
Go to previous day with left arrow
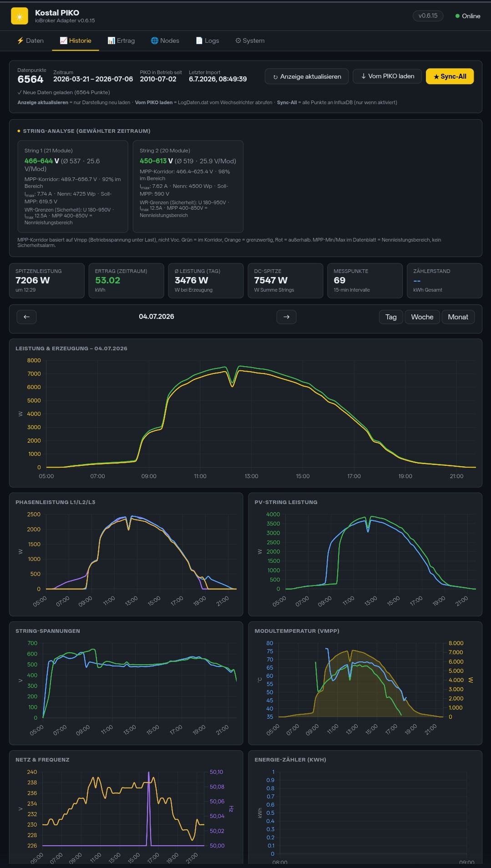coord(26,317)
